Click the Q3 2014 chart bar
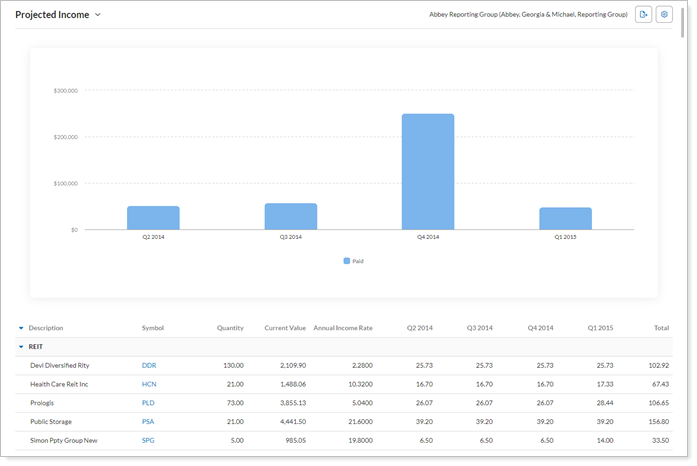The image size is (697, 466). [290, 216]
